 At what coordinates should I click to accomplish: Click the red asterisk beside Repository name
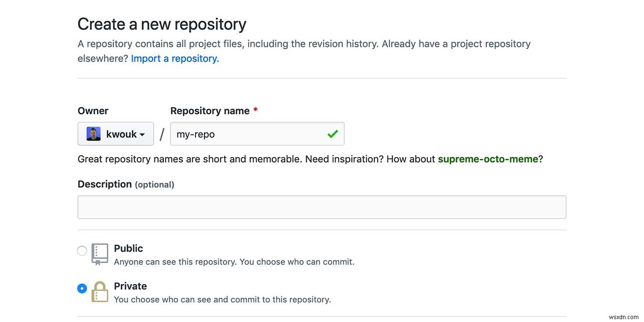[255, 110]
